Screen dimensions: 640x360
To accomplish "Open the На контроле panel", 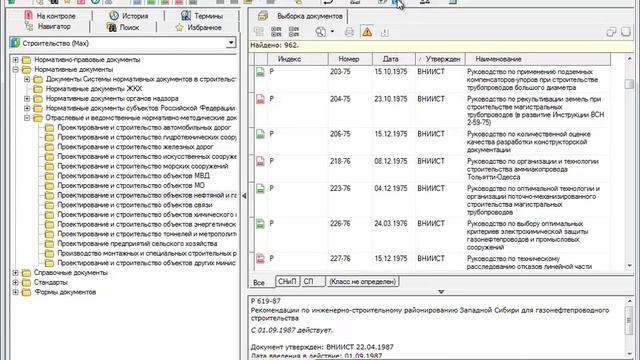I will [50, 16].
